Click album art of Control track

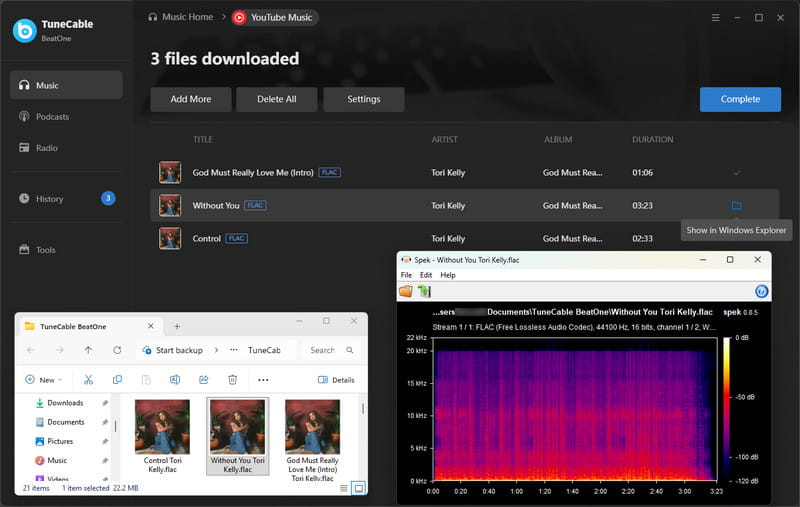tap(170, 239)
